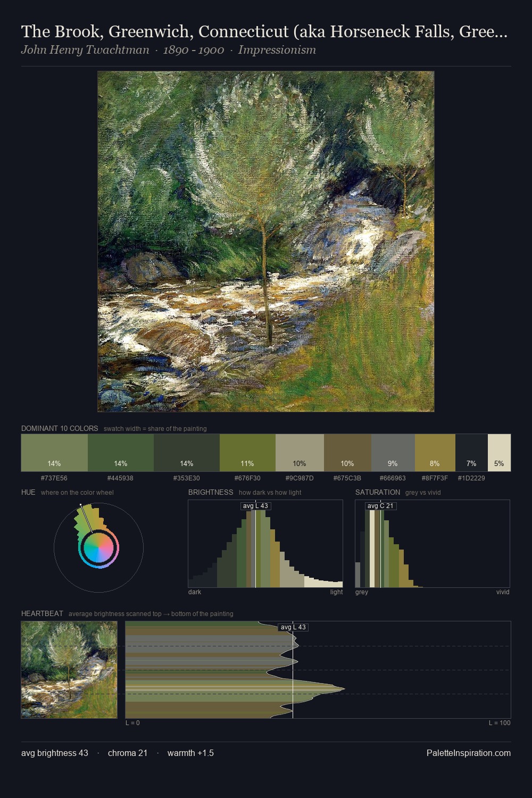Click the 'grey vs vivid' caption
This screenshot has width=532, height=798.
pyautogui.click(x=423, y=493)
